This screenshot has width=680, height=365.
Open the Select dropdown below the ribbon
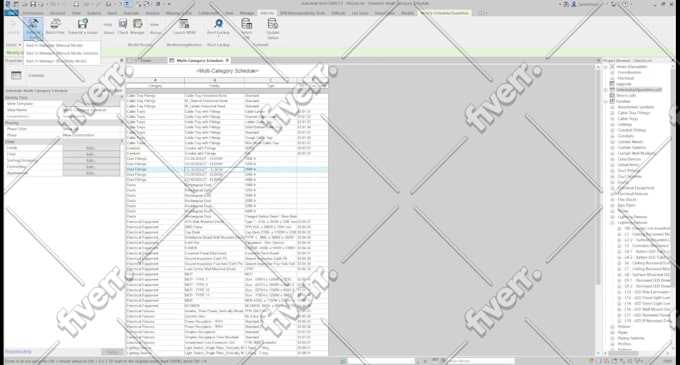click(14, 45)
